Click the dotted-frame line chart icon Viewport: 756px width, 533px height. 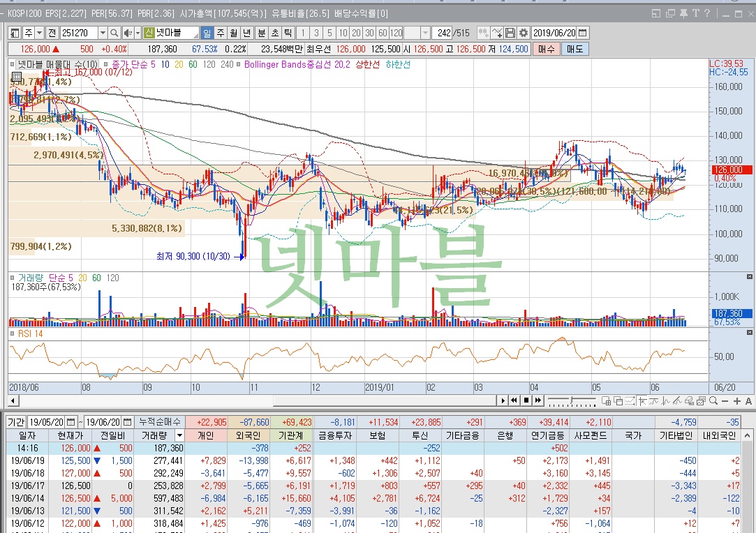[x=630, y=400]
